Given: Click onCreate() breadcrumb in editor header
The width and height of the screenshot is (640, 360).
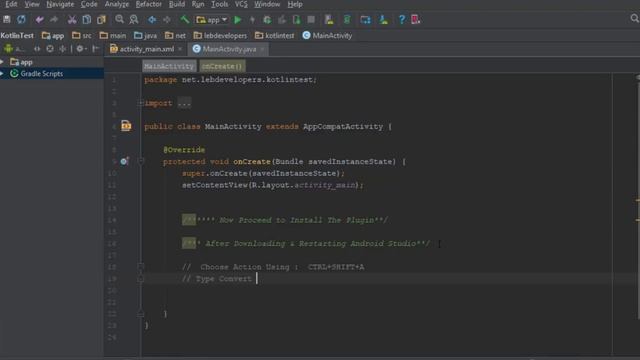Looking at the screenshot, I should (x=222, y=66).
